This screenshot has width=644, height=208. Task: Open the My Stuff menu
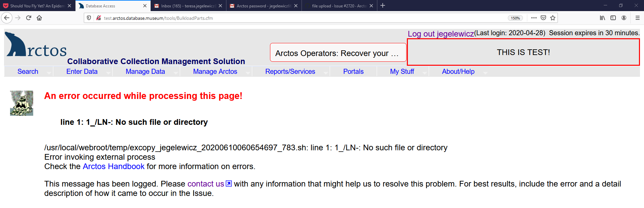pyautogui.click(x=402, y=71)
